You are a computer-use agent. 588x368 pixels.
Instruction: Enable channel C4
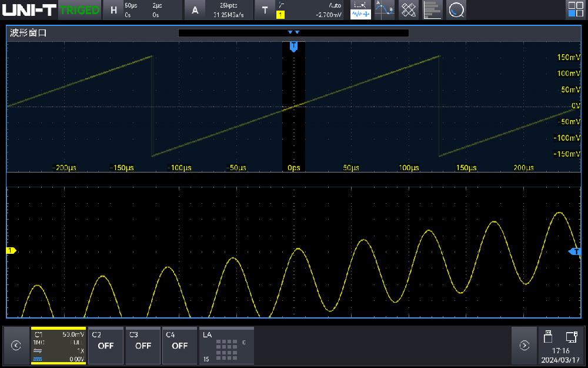click(x=179, y=346)
